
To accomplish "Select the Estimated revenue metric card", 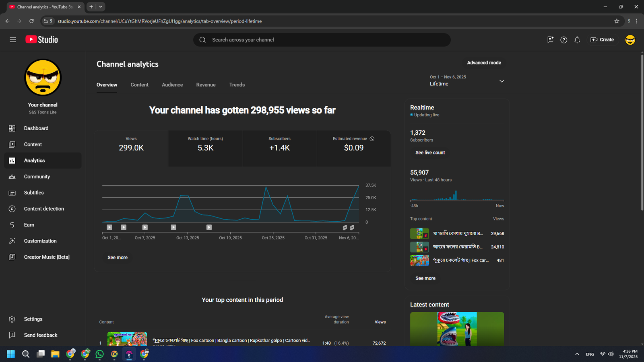I will click(x=353, y=148).
